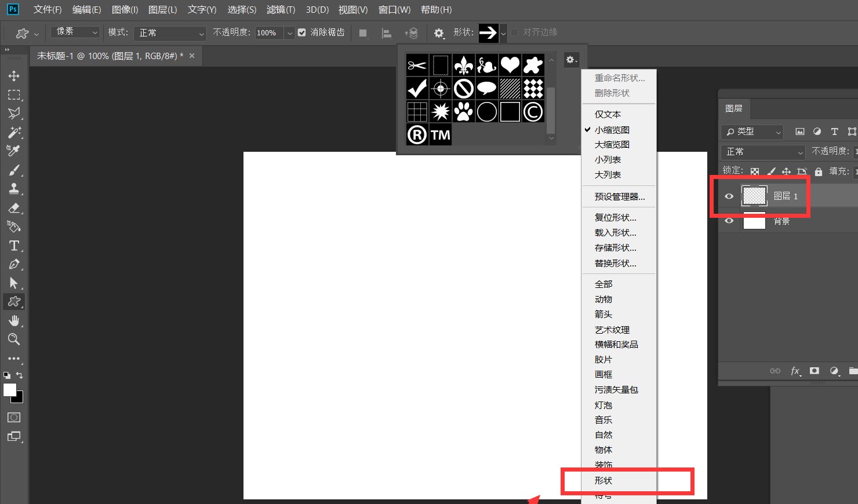This screenshot has width=858, height=504.
Task: Hide the 背景 layer
Action: pos(729,221)
